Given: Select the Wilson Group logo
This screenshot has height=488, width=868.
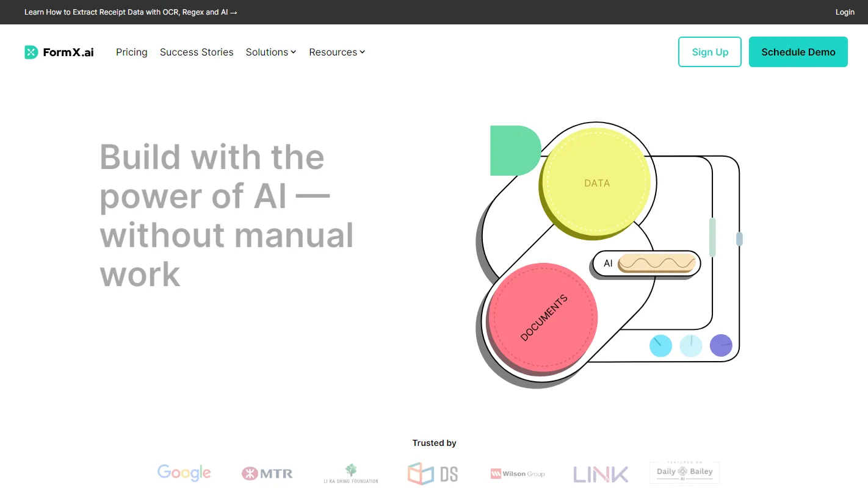Looking at the screenshot, I should point(517,473).
